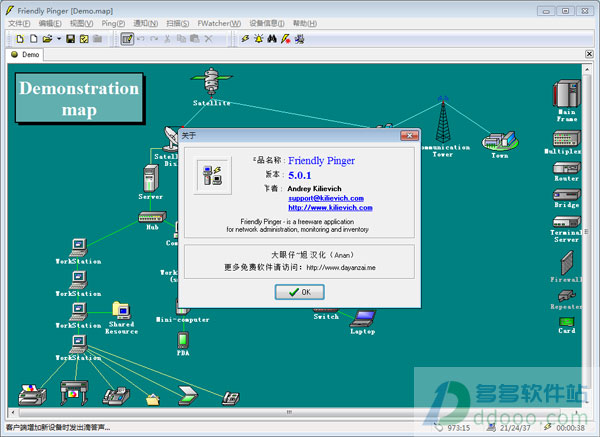Screen dimensions: 600x437
Task: Select the Satellite device on map
Action: coord(211,81)
